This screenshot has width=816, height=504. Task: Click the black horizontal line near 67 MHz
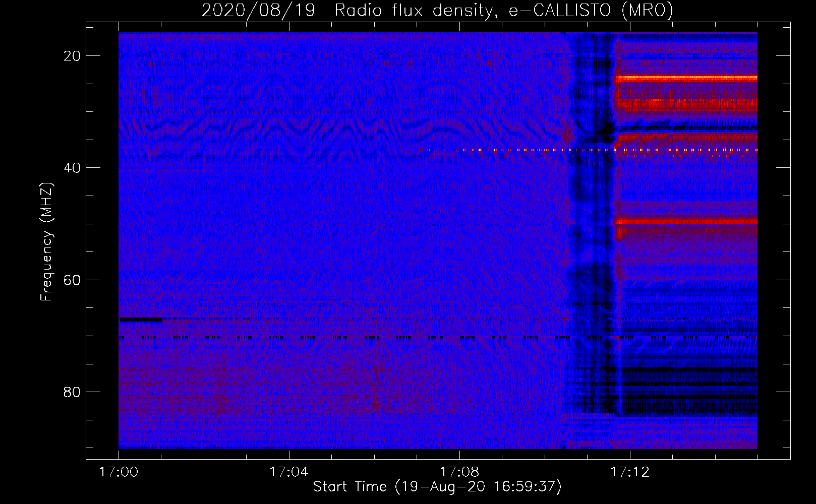click(141, 320)
